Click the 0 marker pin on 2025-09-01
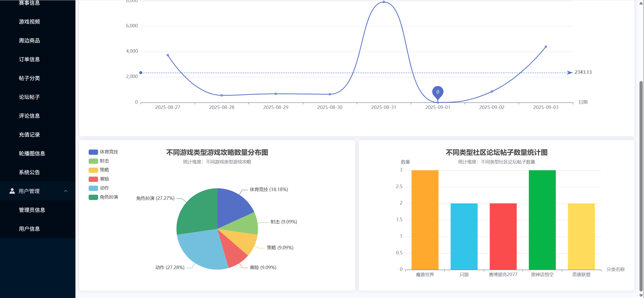 point(438,92)
